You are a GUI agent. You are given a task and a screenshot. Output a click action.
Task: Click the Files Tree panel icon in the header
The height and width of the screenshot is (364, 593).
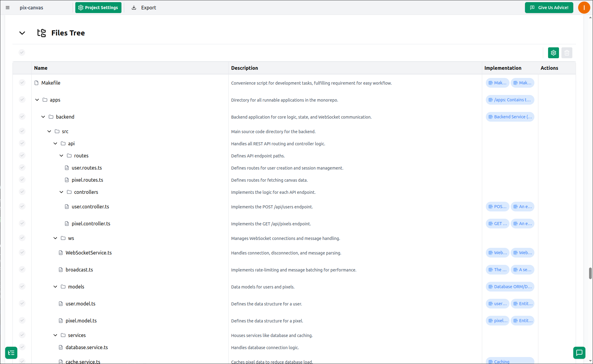41,33
